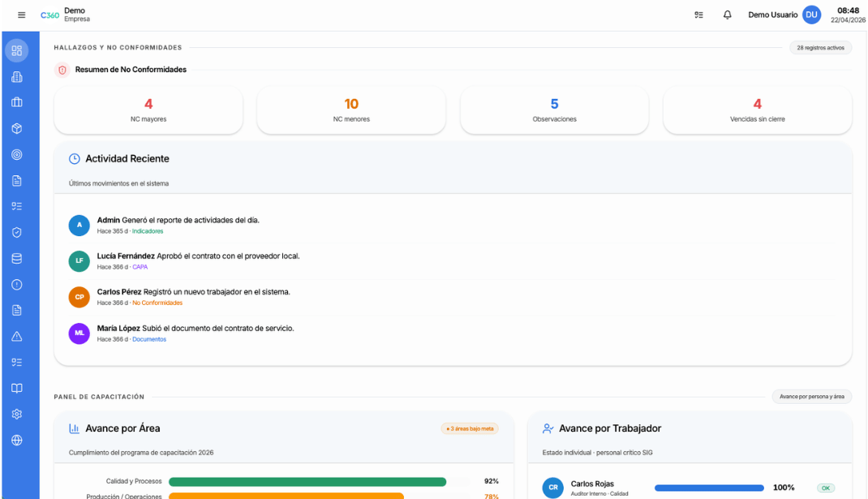The height and width of the screenshot is (499, 868).
Task: Click the Calidad y Procesos progress bar
Action: click(307, 481)
